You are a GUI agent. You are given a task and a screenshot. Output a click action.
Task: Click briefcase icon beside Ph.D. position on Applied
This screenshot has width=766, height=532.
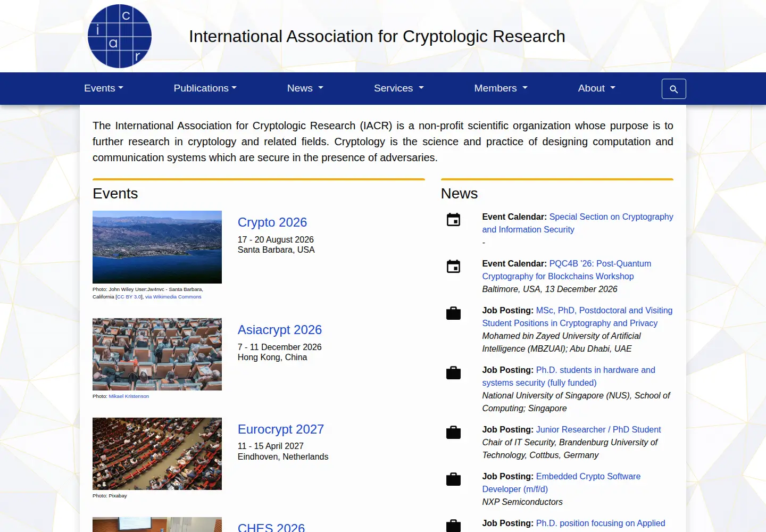(x=453, y=526)
